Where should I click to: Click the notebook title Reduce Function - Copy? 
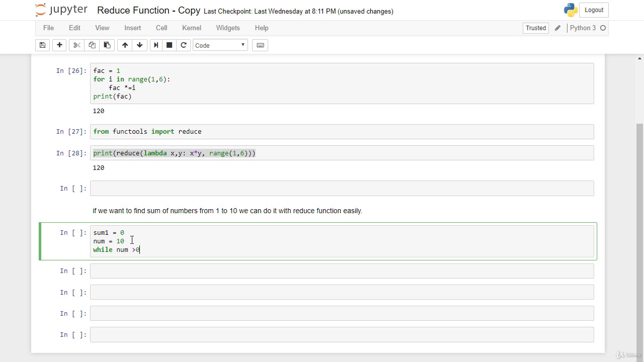click(x=148, y=11)
